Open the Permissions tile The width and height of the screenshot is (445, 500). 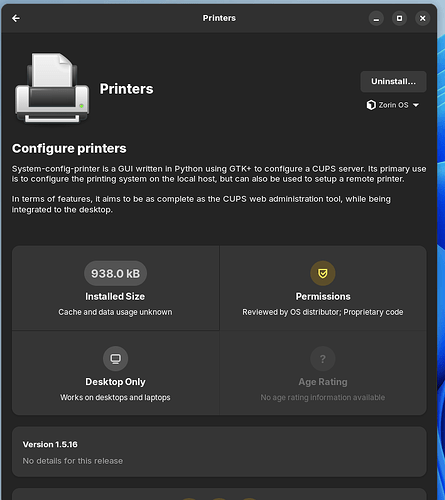(323, 288)
